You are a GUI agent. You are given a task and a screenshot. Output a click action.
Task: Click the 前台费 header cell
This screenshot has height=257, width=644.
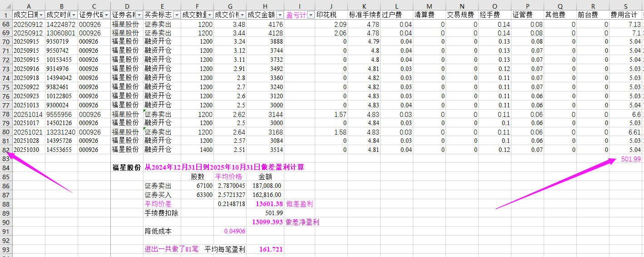tap(593, 15)
